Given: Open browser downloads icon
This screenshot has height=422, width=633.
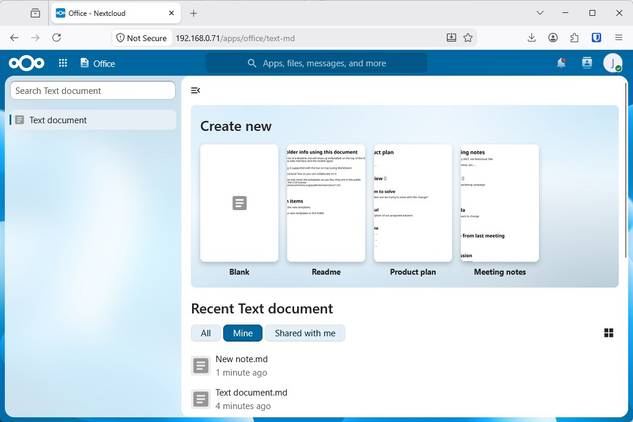Looking at the screenshot, I should coord(532,38).
